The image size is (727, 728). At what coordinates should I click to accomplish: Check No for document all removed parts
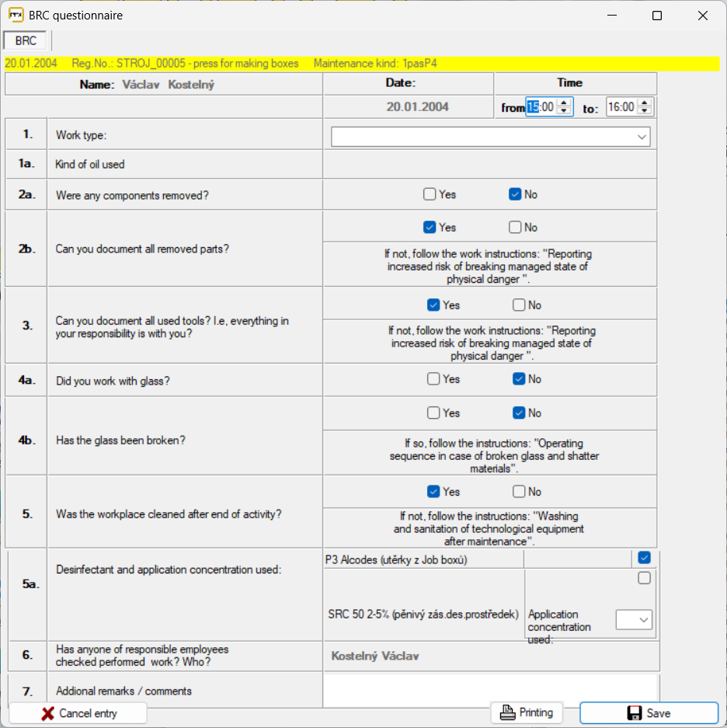click(515, 227)
